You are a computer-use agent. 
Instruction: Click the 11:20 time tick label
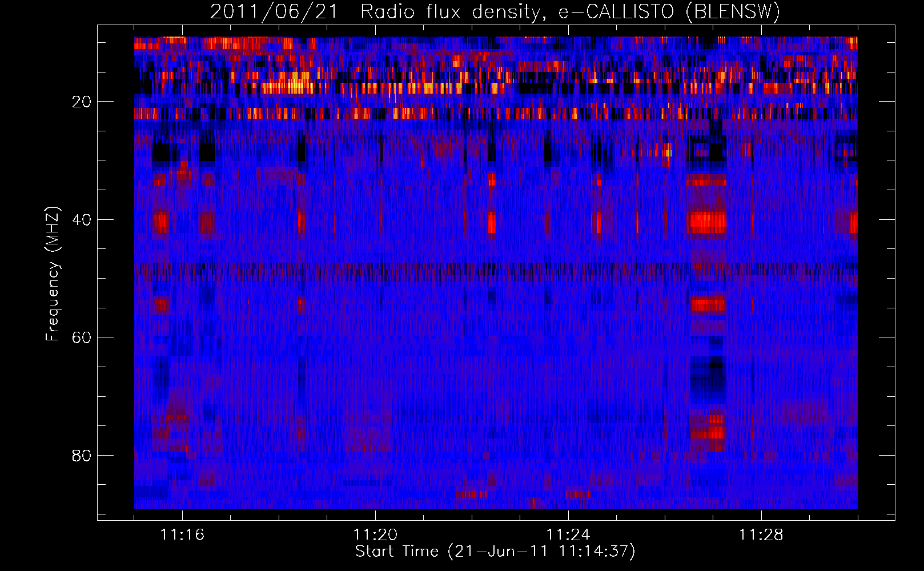[375, 534]
